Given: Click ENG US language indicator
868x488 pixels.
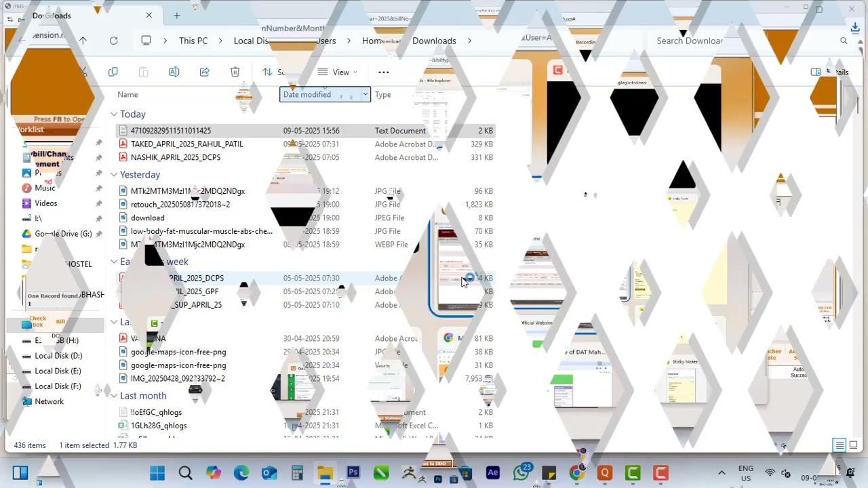Looking at the screenshot, I should click(745, 473).
